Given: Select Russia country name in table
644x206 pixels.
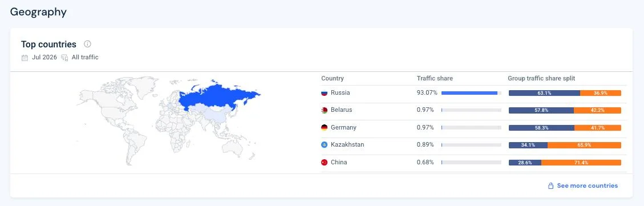Looking at the screenshot, I should pos(341,93).
